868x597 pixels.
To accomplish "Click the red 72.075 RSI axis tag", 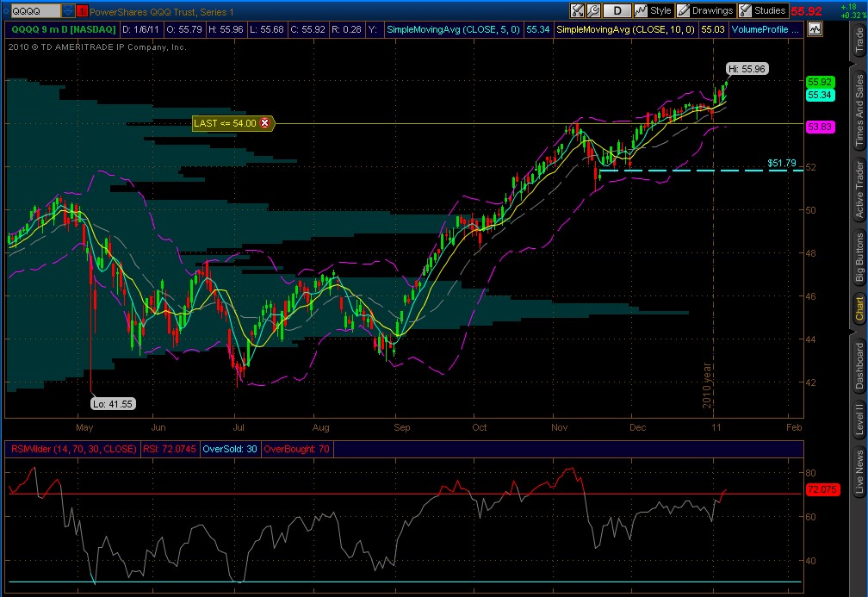I will [822, 489].
